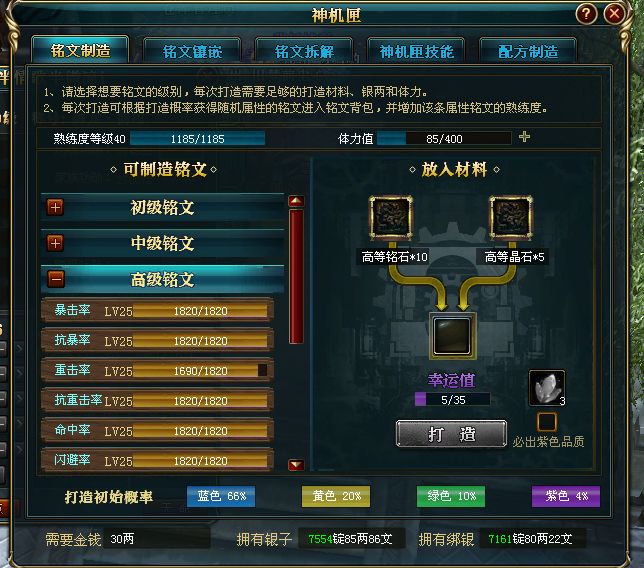Click the plus icon to add 体力值
Screen dimensions: 644x568
(x=524, y=137)
